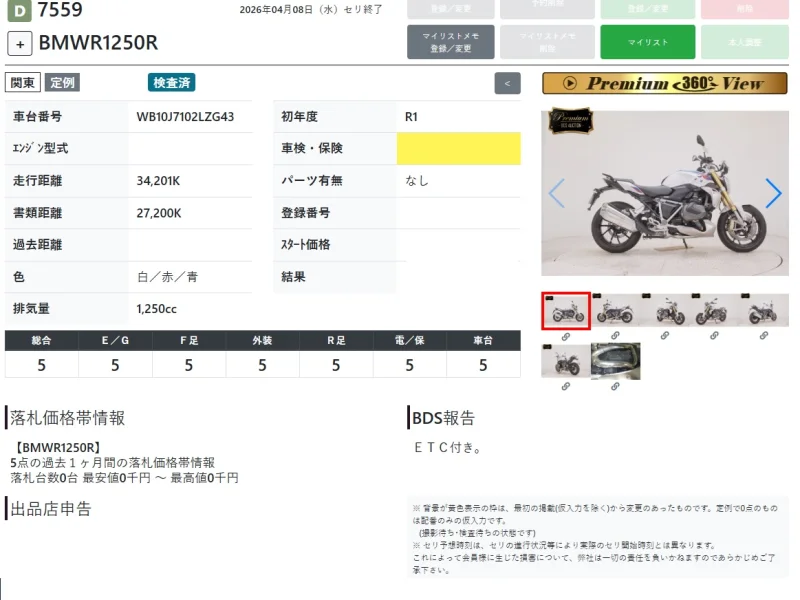
Task: Click the document mileage value 27,200K
Action: 159,213
